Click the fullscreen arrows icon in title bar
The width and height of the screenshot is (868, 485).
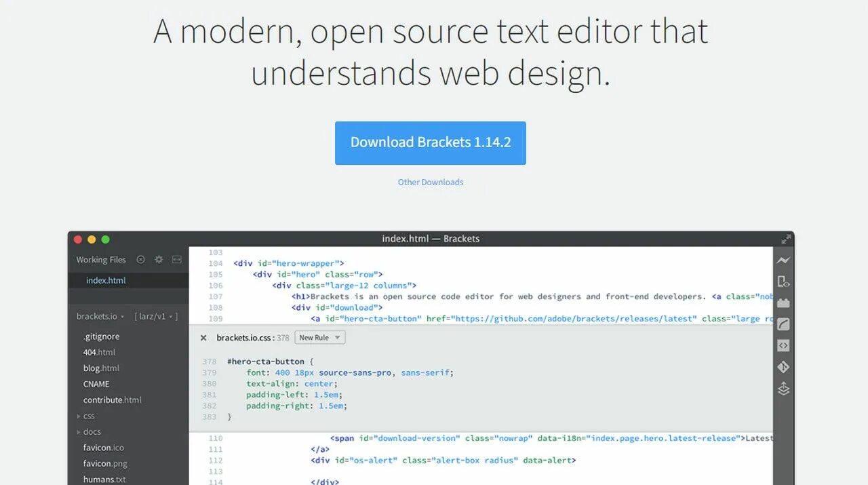click(786, 239)
